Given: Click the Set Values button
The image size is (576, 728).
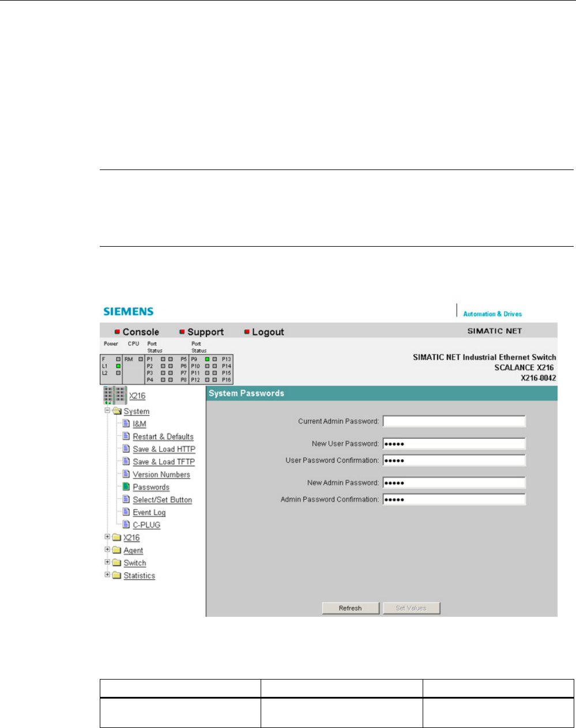Looking at the screenshot, I should click(411, 608).
